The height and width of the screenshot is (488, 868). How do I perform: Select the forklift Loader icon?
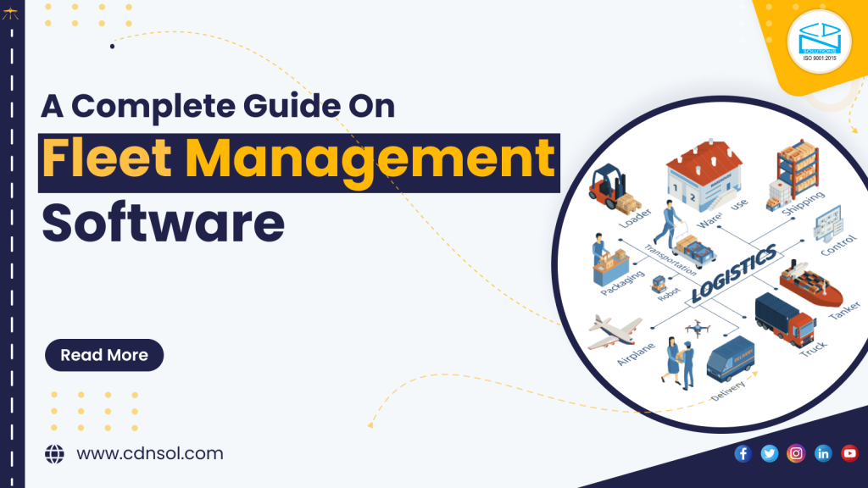(x=610, y=188)
